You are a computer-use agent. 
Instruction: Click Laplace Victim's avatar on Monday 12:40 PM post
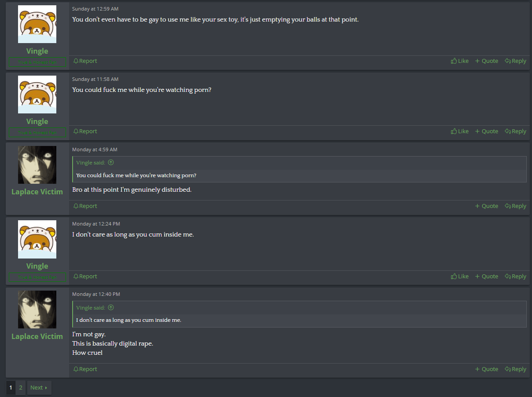tap(37, 310)
